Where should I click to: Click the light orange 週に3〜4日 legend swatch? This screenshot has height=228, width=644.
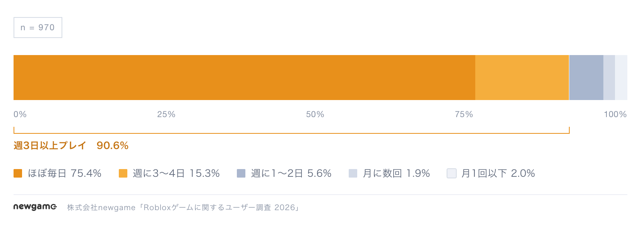click(123, 173)
